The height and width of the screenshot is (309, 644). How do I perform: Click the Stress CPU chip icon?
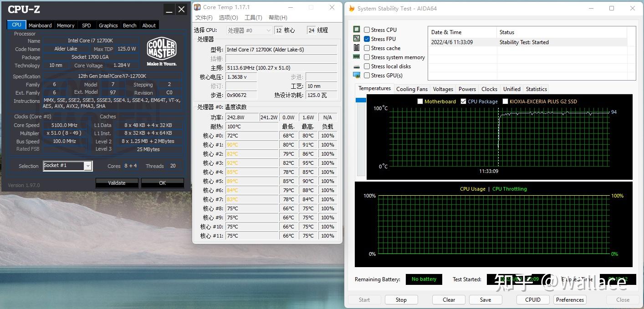coord(357,30)
